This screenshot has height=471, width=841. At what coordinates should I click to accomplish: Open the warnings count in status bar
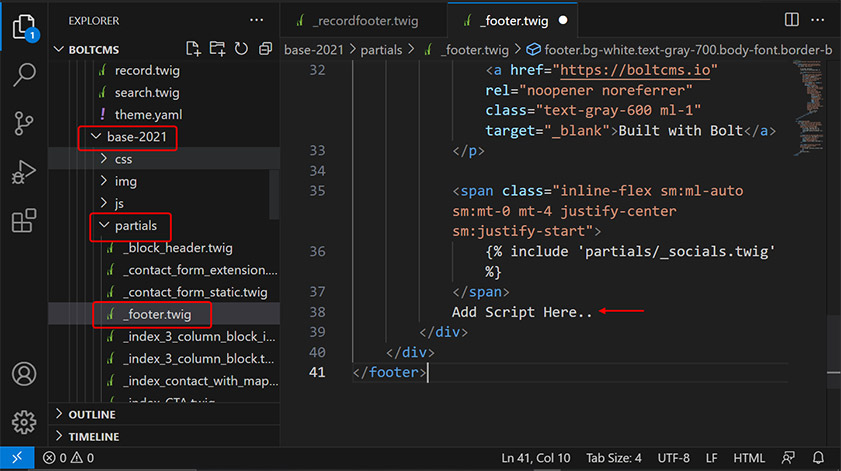(82, 458)
